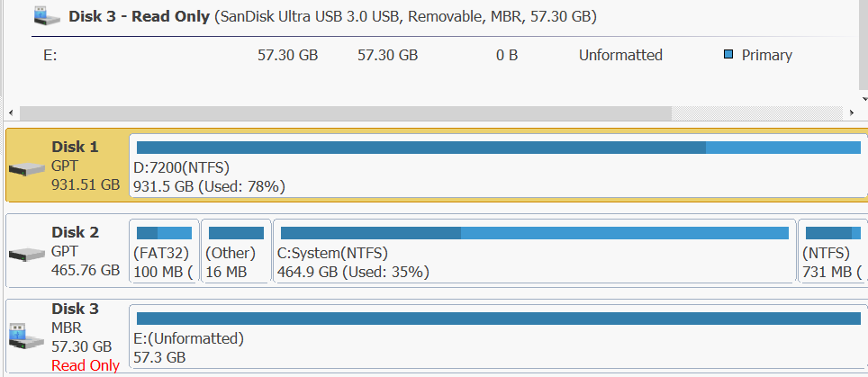Click the Disk 3 MBR label panel
Viewport: 868px width, 377px height.
point(86,328)
